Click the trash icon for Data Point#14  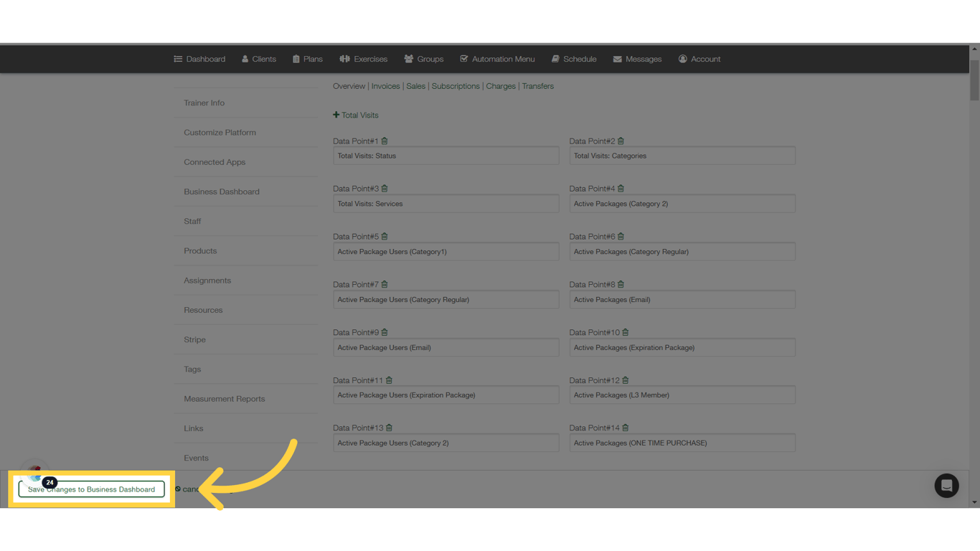tap(626, 428)
